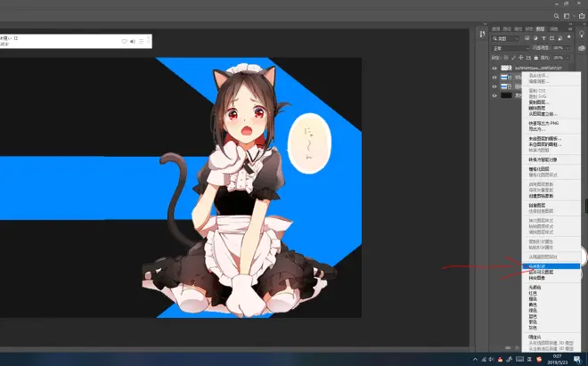Viewport: 588px width, 366px height.
Task: Filter layers by pixel layers icon
Action: (x=527, y=38)
